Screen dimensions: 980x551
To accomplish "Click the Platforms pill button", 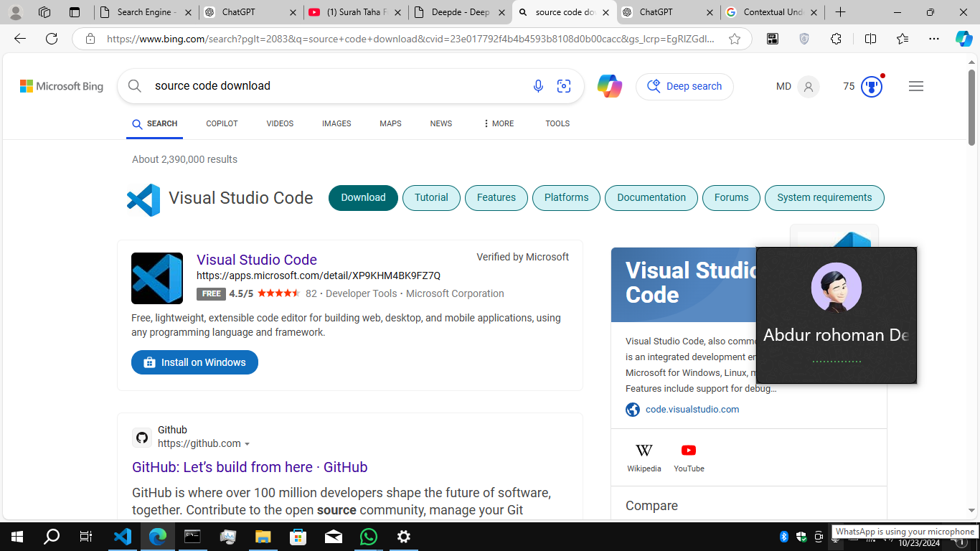I will [x=566, y=197].
